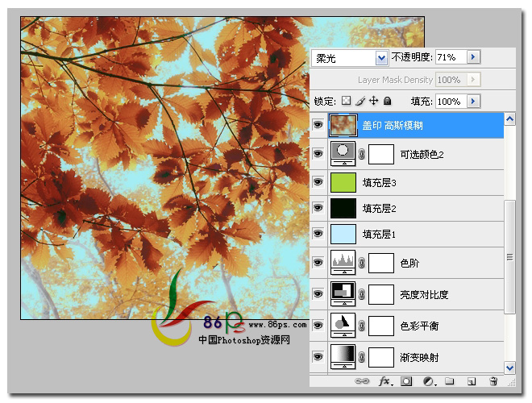The width and height of the screenshot is (532, 403).
Task: Select 盖印 高斯模糊 layer thumbnail
Action: point(343,126)
